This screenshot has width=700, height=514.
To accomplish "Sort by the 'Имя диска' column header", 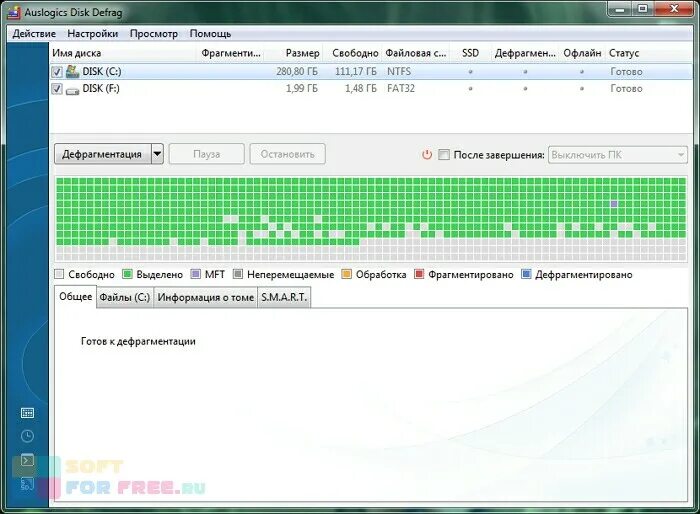I will (x=123, y=53).
